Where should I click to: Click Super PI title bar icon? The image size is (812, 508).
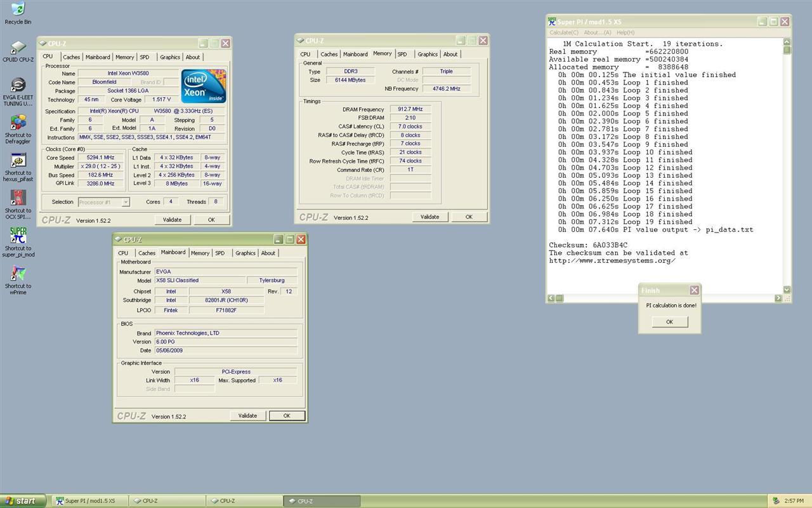coord(552,22)
